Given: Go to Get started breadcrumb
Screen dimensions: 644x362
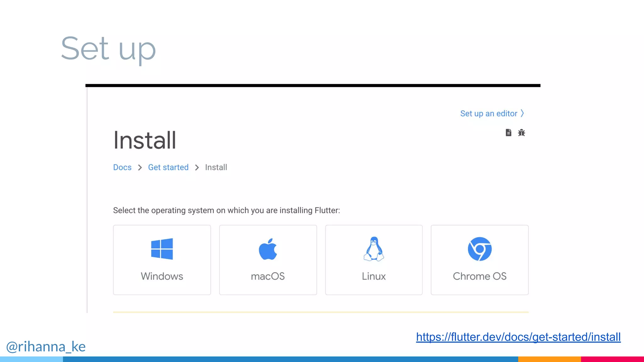Looking at the screenshot, I should 168,167.
